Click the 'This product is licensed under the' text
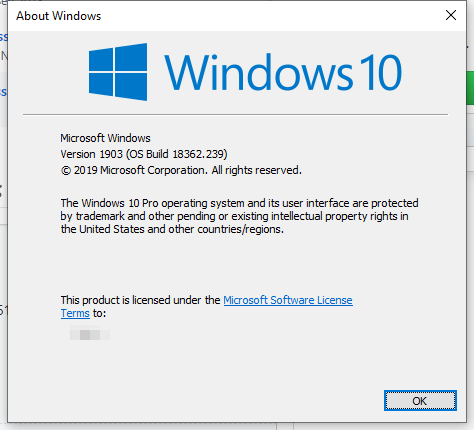The image size is (474, 430). pyautogui.click(x=140, y=300)
